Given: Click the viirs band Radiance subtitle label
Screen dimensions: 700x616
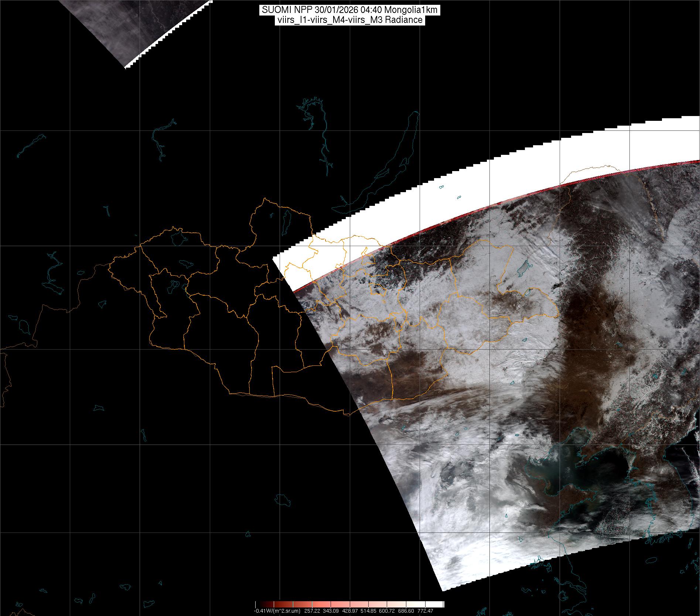Looking at the screenshot, I should [349, 20].
